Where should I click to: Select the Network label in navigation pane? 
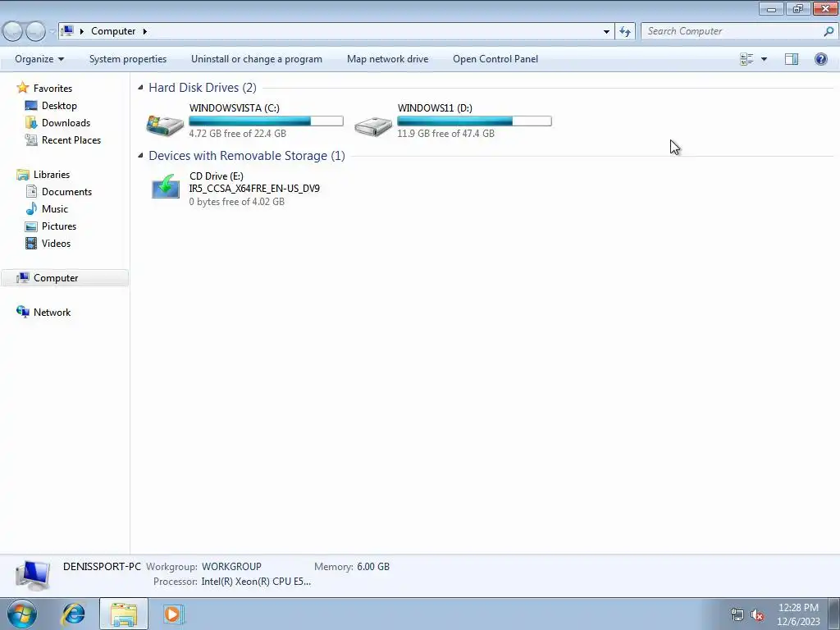52,313
